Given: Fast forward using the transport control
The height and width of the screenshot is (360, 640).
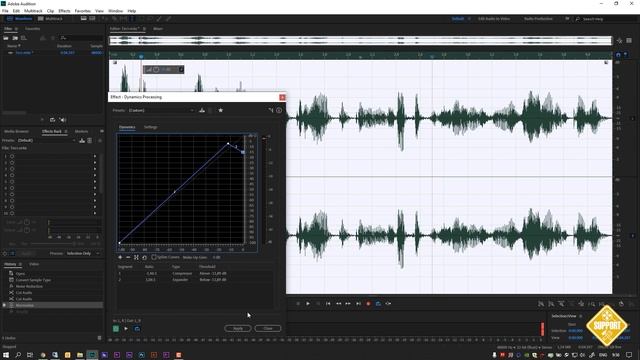Looking at the screenshot, I should coord(348,304).
